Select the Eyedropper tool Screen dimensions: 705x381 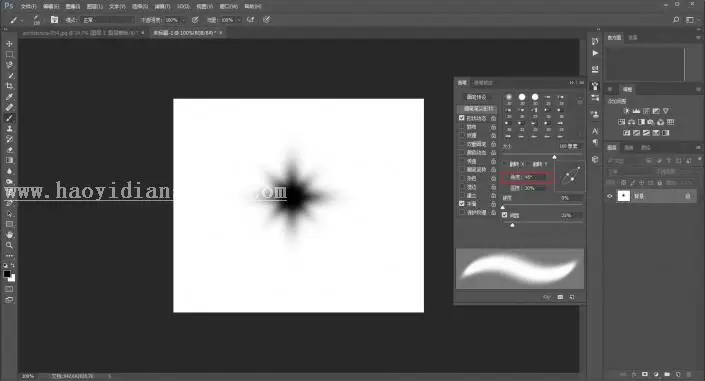point(9,97)
